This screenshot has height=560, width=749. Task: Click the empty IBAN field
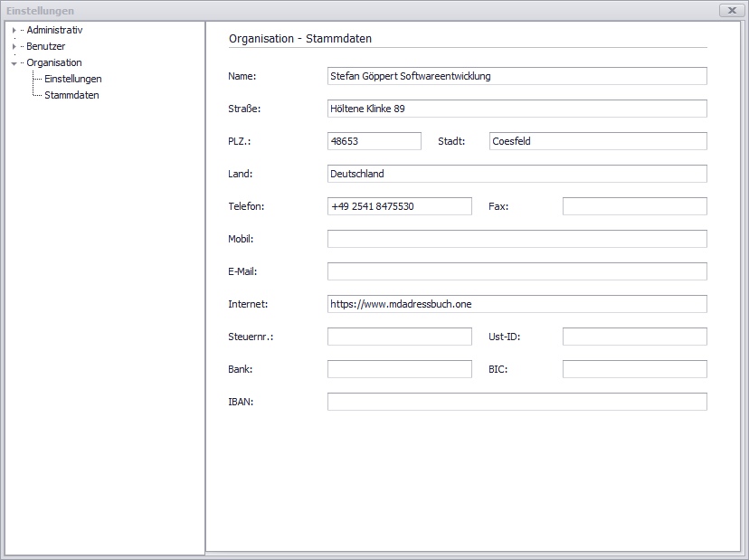(x=517, y=402)
